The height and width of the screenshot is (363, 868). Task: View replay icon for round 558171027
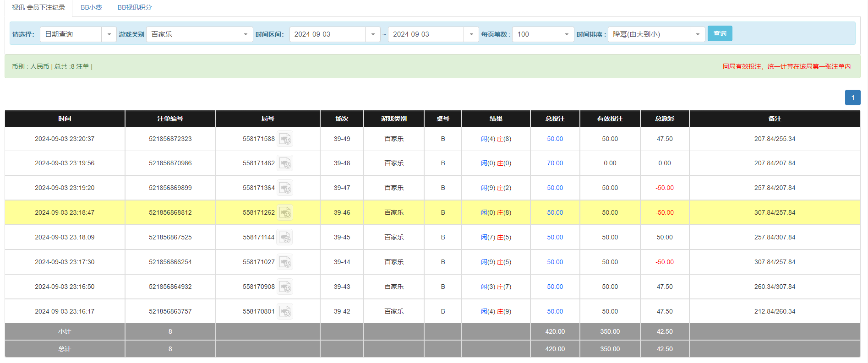[x=285, y=262]
